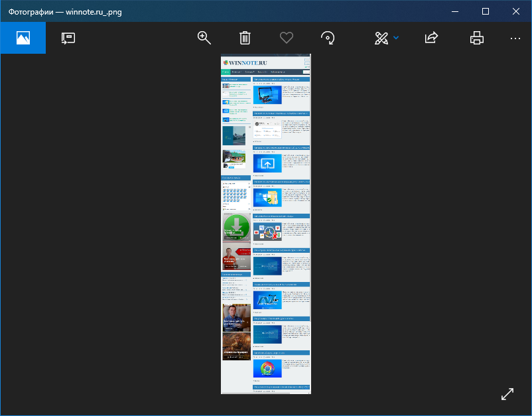The width and height of the screenshot is (532, 416).
Task: Open the three-dots more options menu
Action: coord(515,38)
